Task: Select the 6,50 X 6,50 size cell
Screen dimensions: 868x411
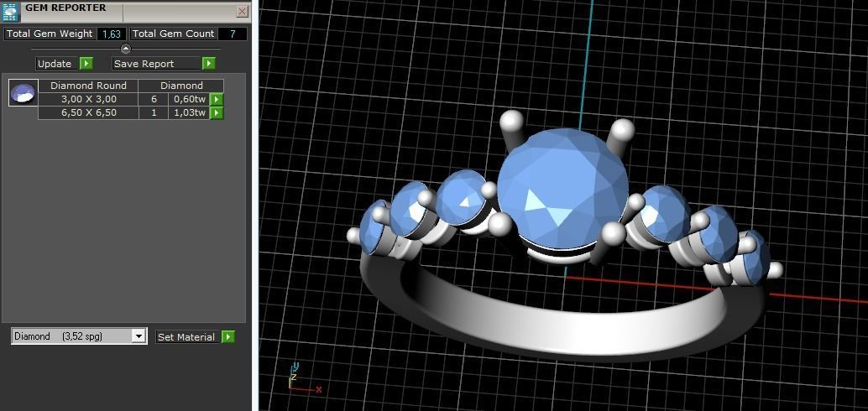Action: coord(88,113)
